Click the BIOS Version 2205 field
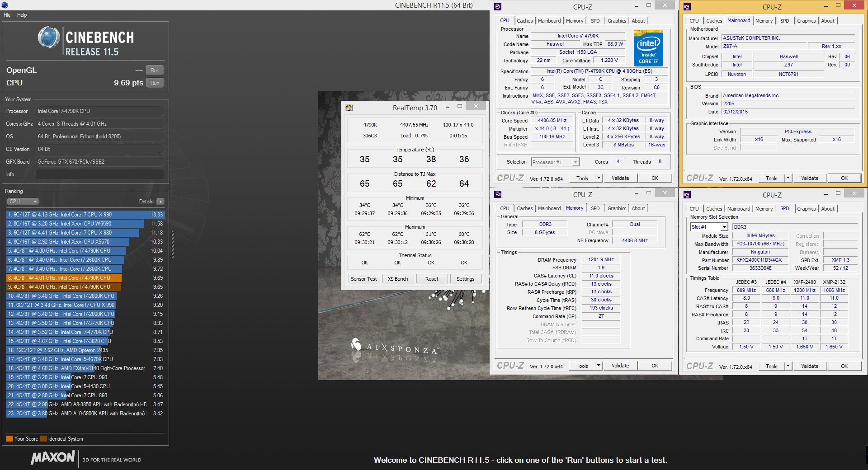Image resolution: width=868 pixels, height=470 pixels. point(788,103)
